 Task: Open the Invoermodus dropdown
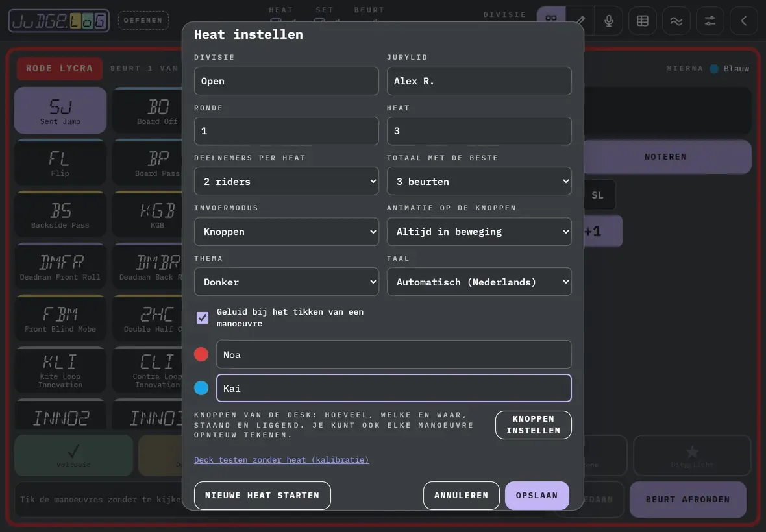tap(286, 232)
